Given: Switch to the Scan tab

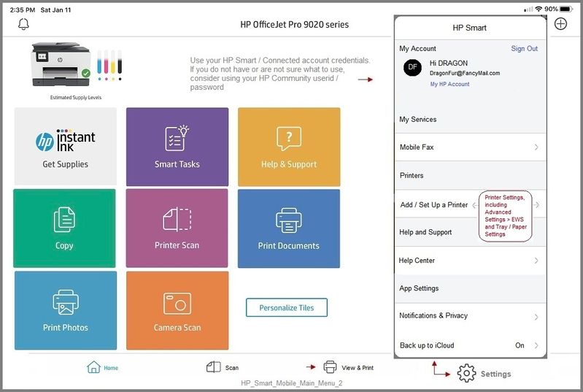Looking at the screenshot, I should coord(223,367).
